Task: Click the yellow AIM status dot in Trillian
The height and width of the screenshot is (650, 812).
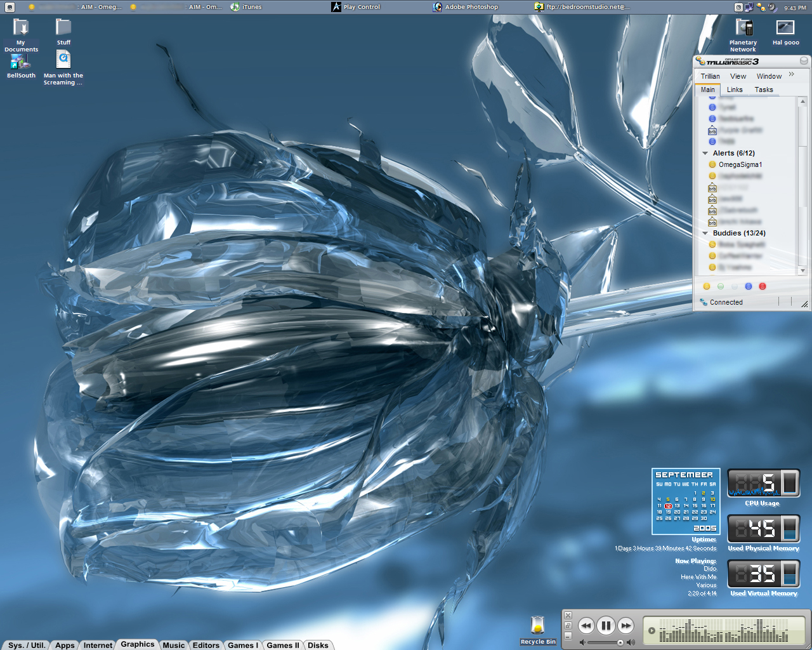Action: [707, 286]
